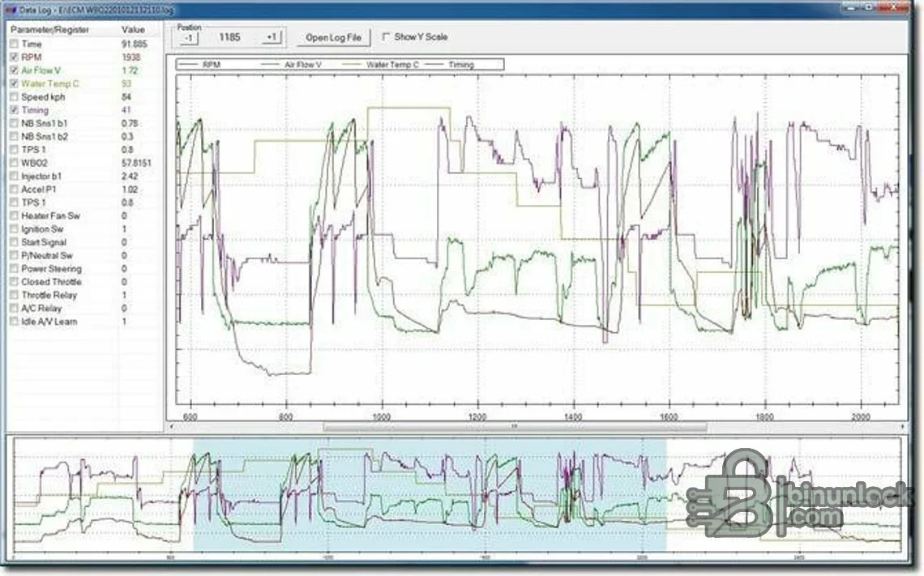Enable the Accel P1 checkbox
This screenshot has height=576, width=924.
coord(14,190)
